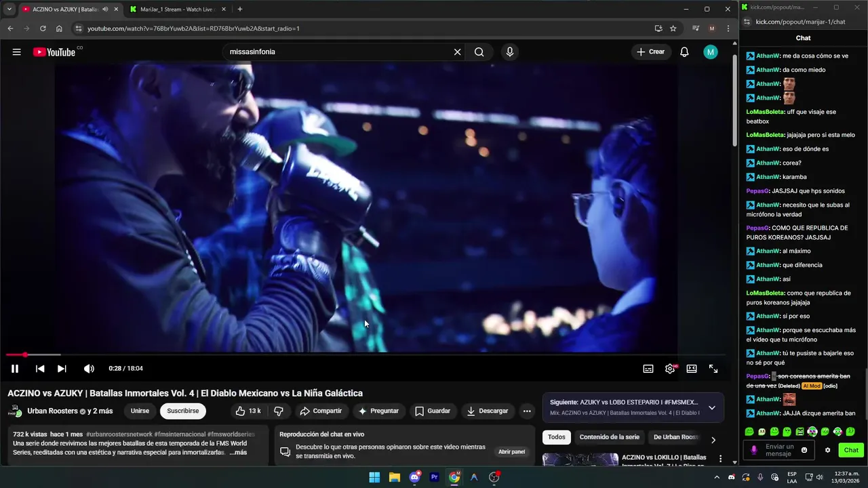The width and height of the screenshot is (868, 488).
Task: Clear the search text with the X
Action: (x=457, y=52)
